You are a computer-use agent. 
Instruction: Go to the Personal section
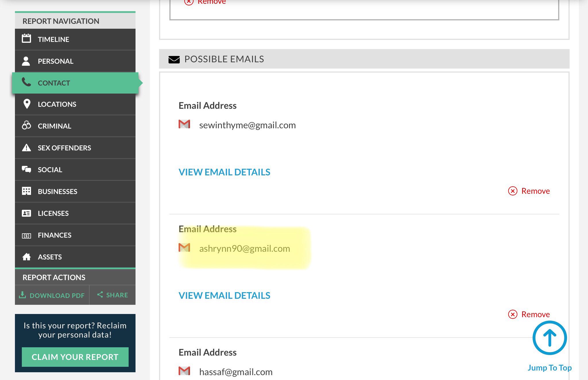click(75, 61)
